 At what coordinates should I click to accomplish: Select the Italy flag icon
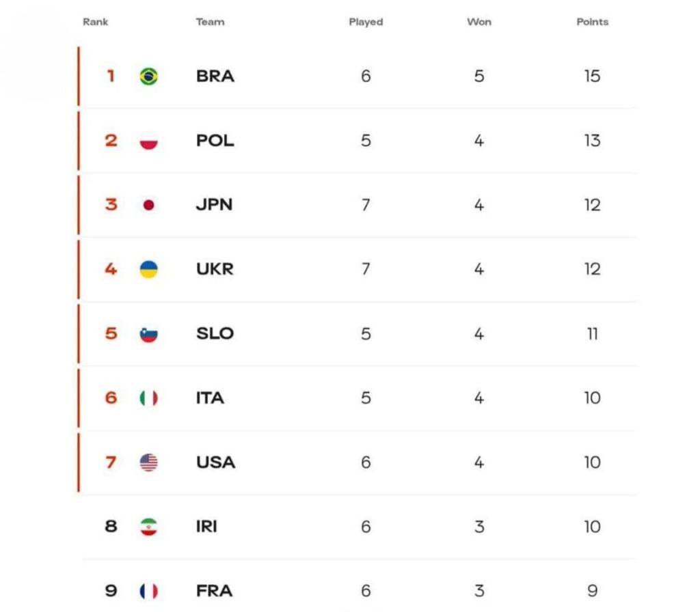click(148, 398)
